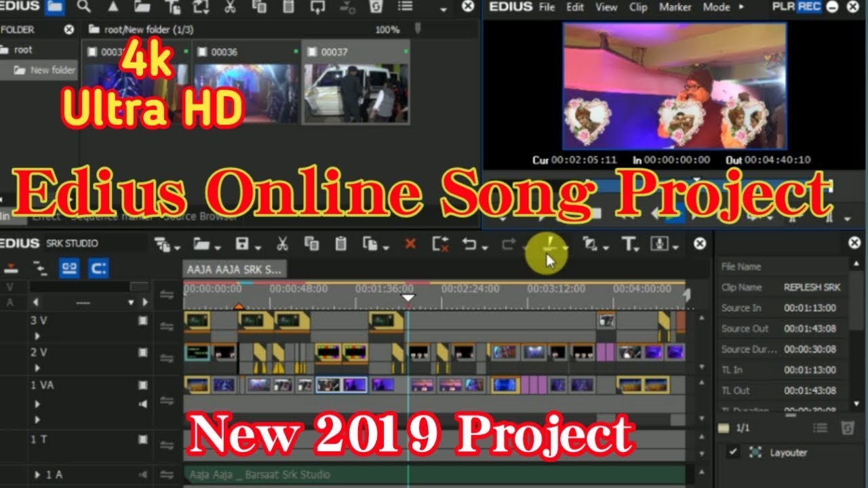Close the FOLDER panel

[x=69, y=30]
